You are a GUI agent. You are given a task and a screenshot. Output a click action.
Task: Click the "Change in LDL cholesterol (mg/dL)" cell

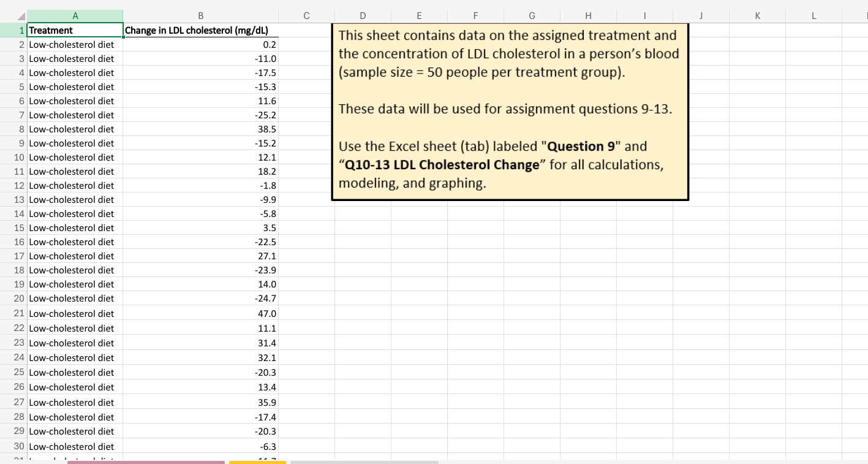point(200,30)
